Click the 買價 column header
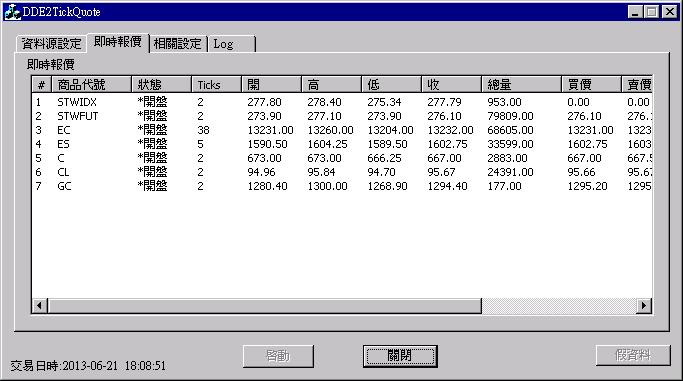The width and height of the screenshot is (683, 381). (591, 84)
